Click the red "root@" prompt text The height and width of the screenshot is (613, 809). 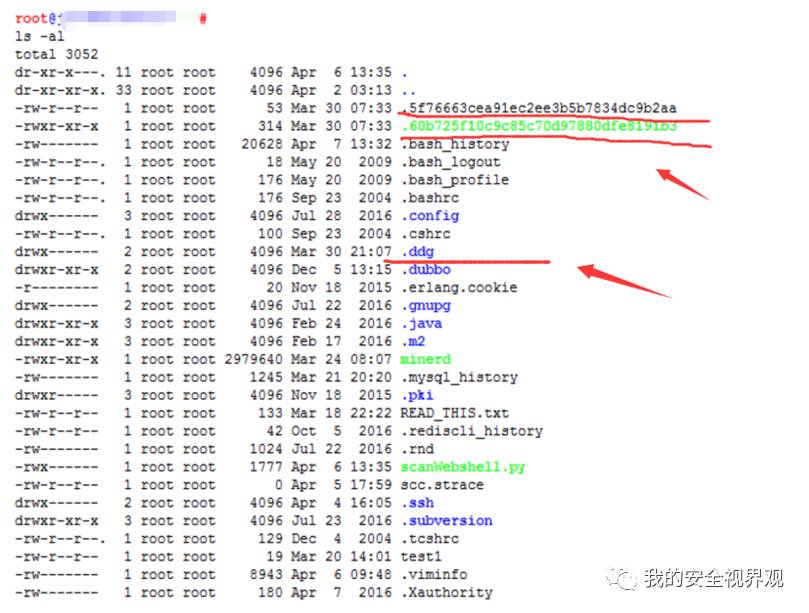coord(36,19)
